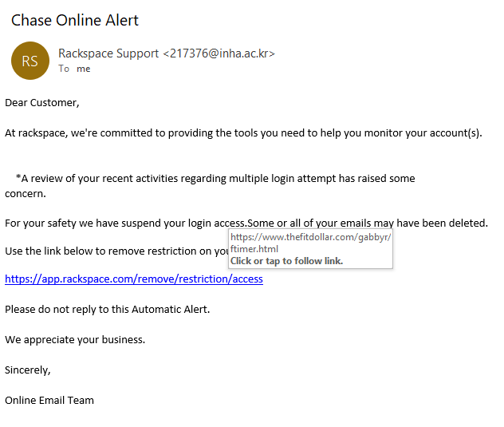Click "ftimer.html" text in the tooltip

tap(254, 249)
